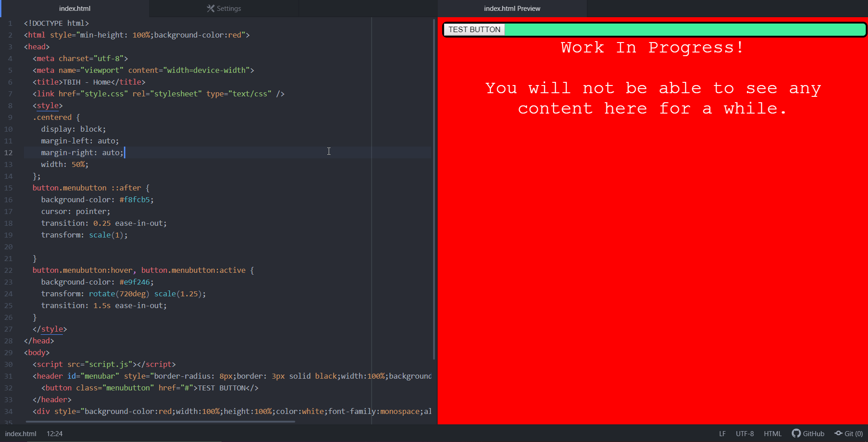Select the index.html Preview tab
This screenshot has width=868, height=442.
click(512, 9)
